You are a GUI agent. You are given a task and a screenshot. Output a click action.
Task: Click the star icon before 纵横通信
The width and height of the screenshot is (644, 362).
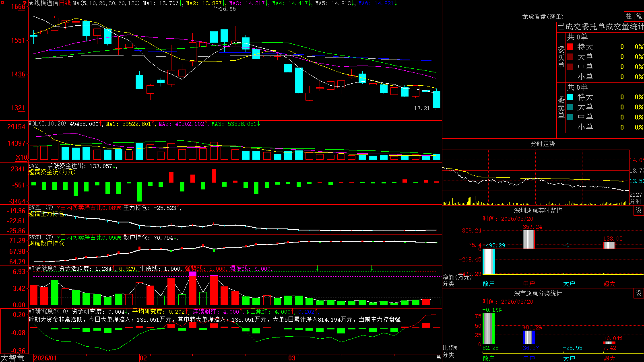[31, 3]
